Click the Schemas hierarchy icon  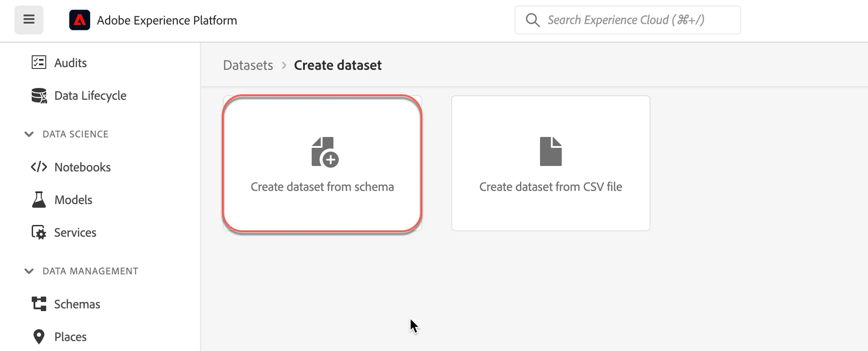[x=39, y=304]
